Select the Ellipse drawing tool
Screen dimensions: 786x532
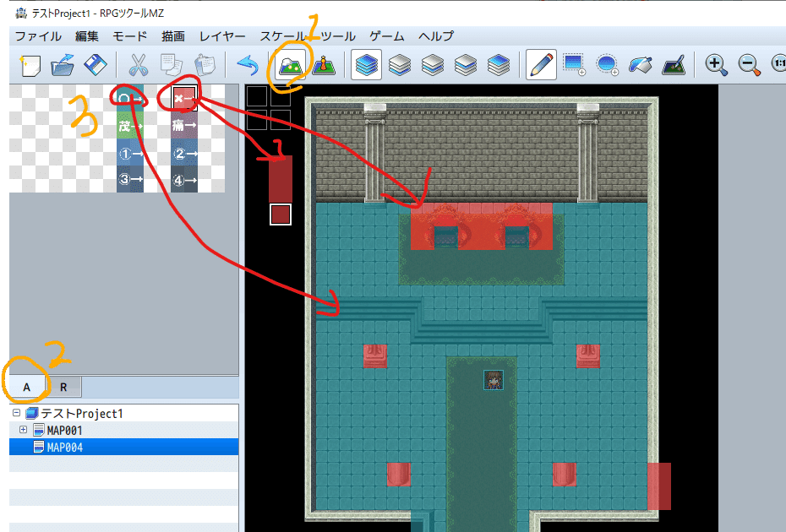pyautogui.click(x=608, y=65)
